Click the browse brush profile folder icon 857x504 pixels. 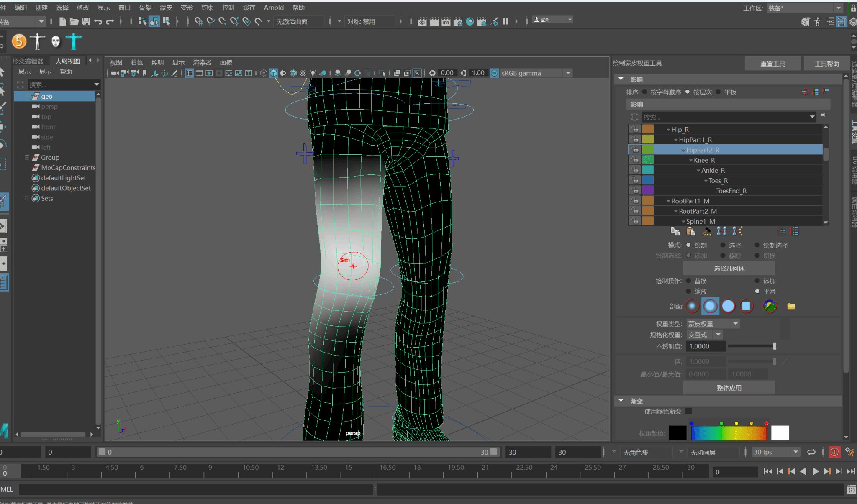click(x=791, y=306)
